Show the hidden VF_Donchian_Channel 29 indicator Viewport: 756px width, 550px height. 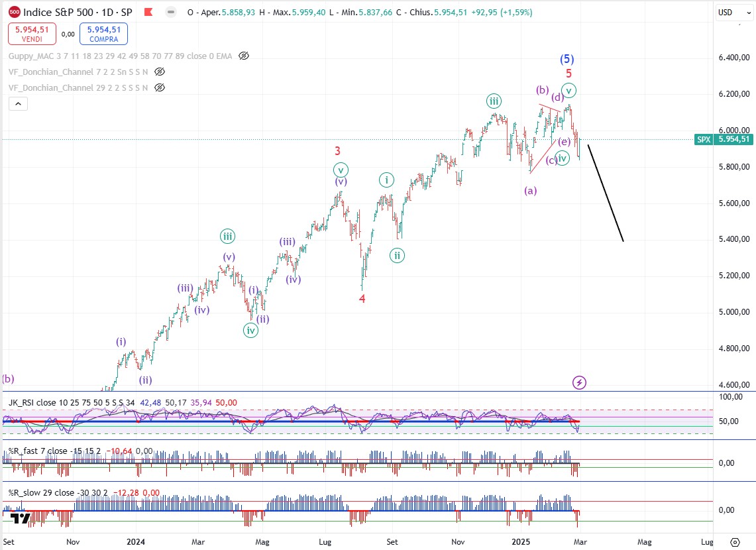[x=160, y=87]
